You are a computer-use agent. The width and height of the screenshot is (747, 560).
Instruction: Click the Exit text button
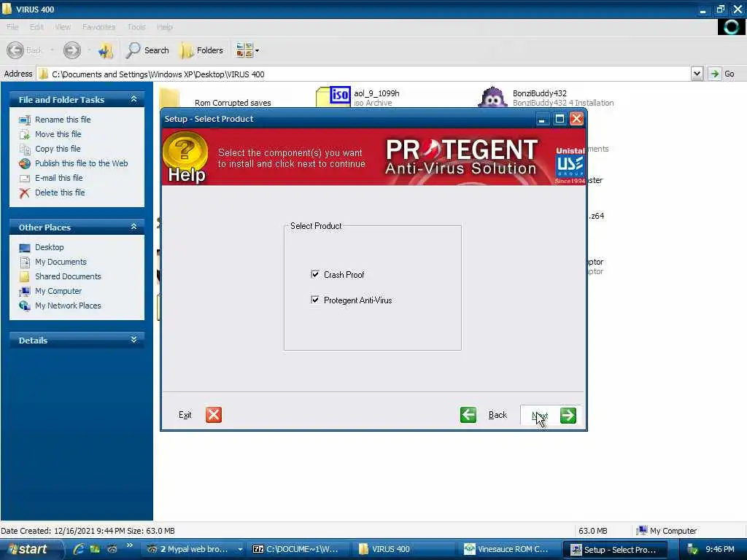point(185,415)
